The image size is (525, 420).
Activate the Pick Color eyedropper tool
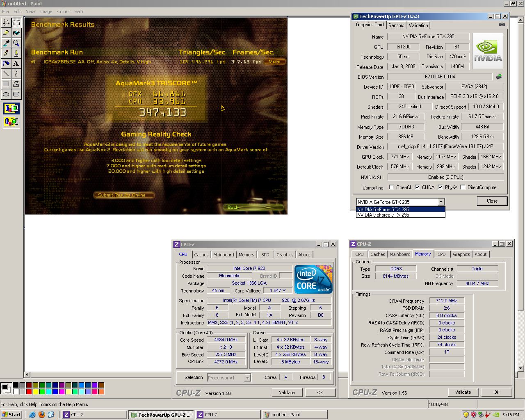pyautogui.click(x=6, y=43)
